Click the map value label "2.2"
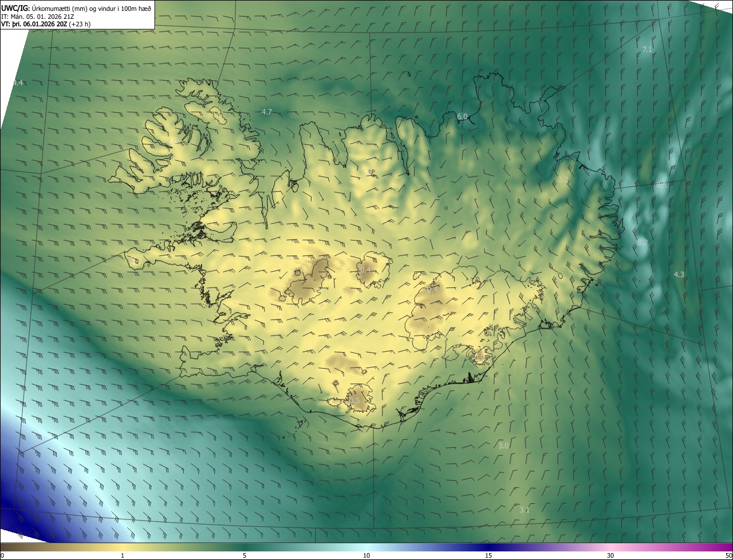Screen dimensions: 733x560 coord(563,180)
